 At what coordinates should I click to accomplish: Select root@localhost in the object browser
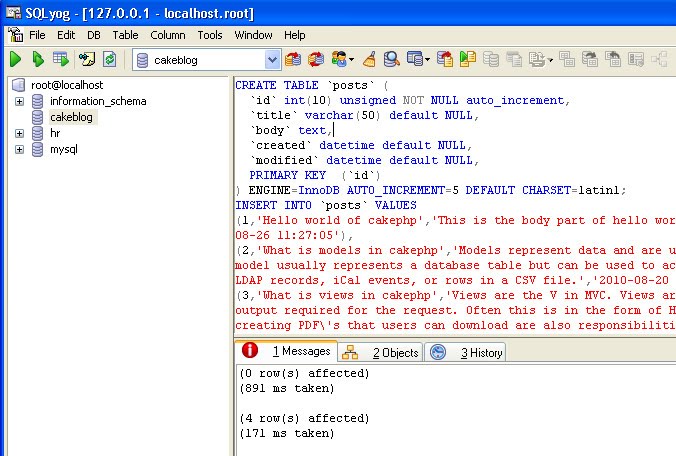click(x=67, y=85)
